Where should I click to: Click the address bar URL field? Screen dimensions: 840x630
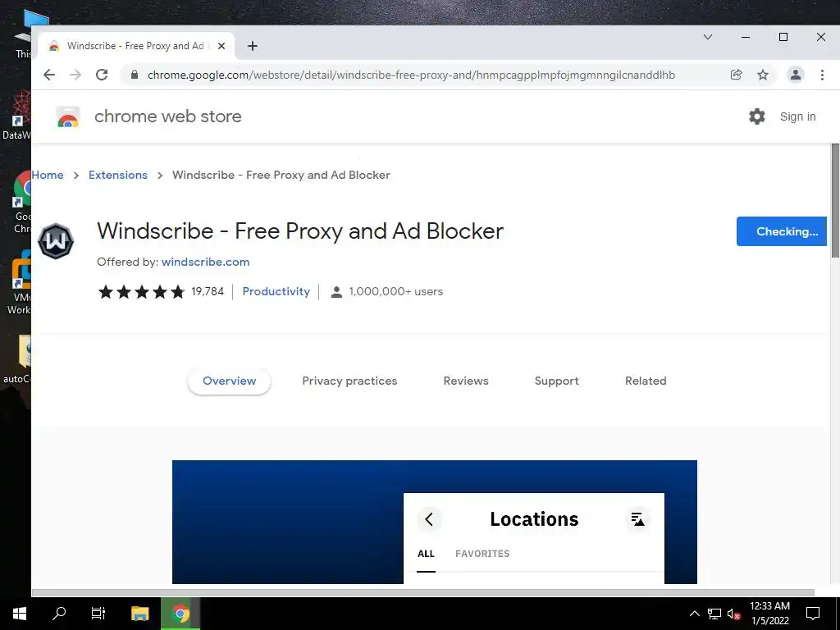click(x=412, y=75)
